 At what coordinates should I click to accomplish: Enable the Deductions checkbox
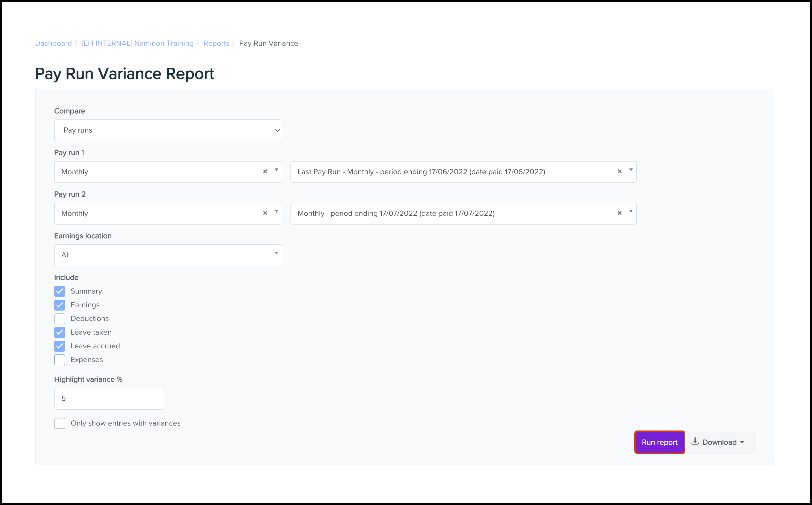point(60,319)
